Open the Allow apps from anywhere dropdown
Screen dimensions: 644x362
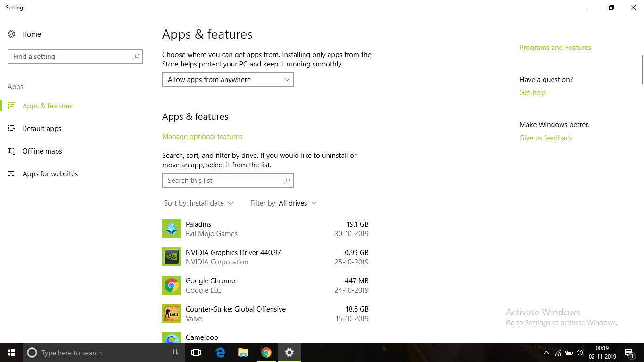[228, 80]
